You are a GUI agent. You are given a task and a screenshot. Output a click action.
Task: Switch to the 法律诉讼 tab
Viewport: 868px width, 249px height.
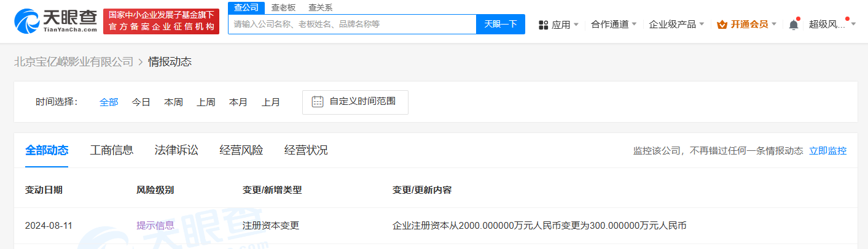(176, 150)
